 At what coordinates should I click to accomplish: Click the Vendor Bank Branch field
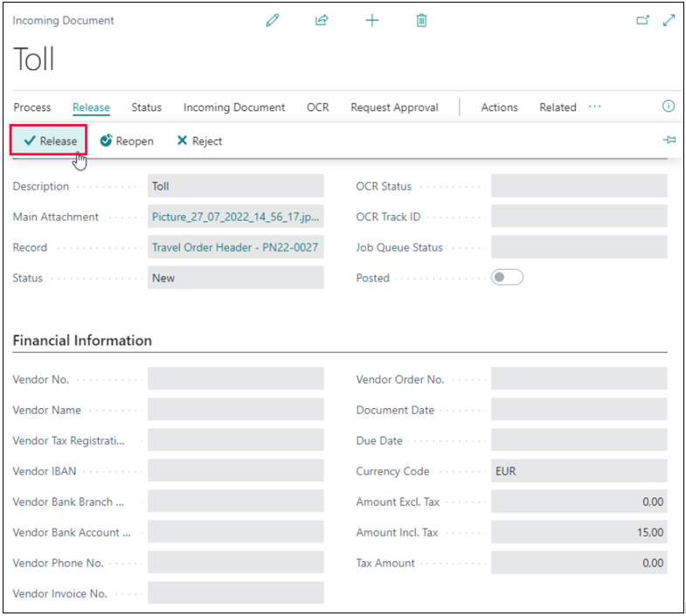(235, 502)
